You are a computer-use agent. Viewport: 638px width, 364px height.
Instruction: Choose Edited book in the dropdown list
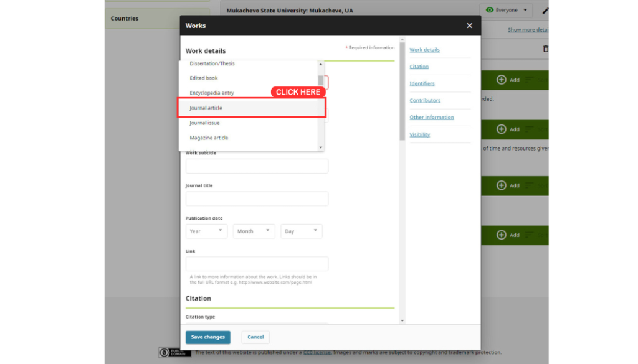204,78
